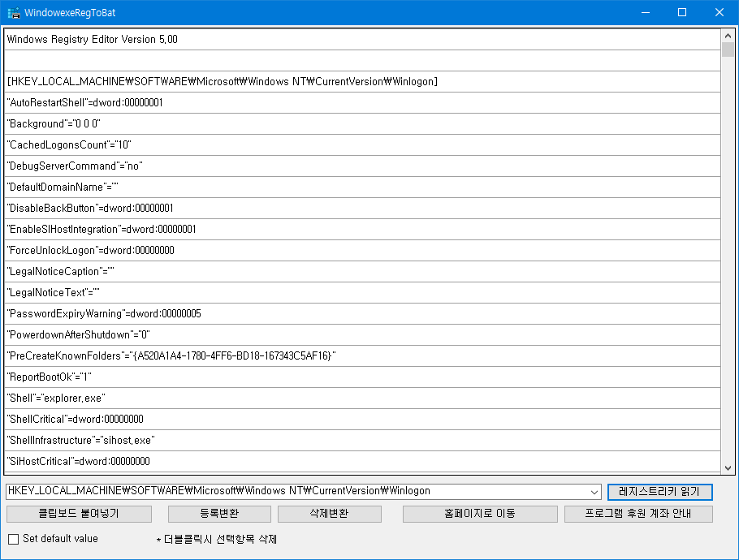Click the 레지스트리키 읽기 button

pyautogui.click(x=659, y=492)
